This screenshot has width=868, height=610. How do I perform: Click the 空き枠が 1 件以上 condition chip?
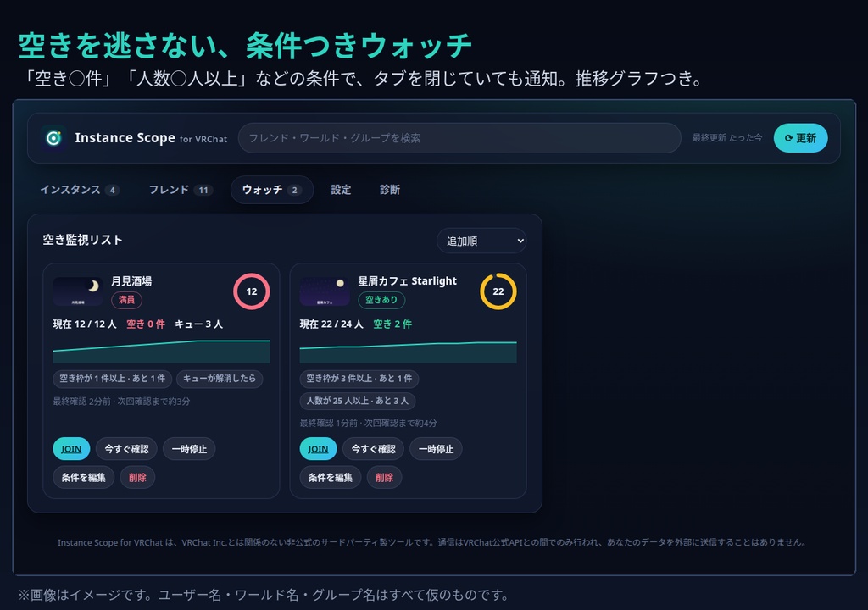113,379
